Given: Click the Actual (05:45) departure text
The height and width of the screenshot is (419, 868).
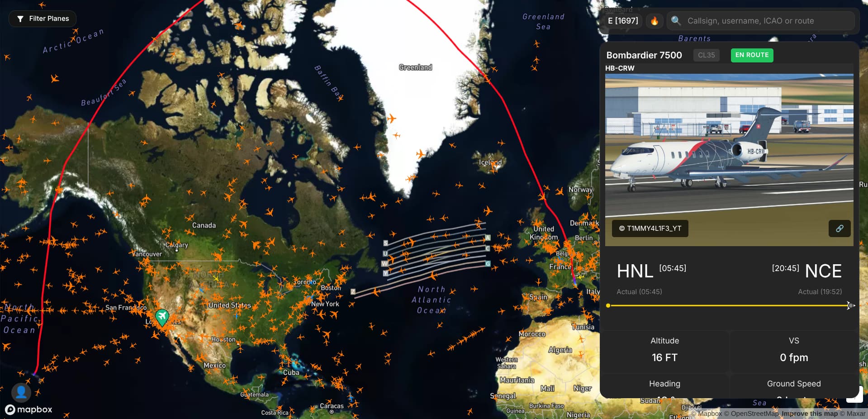Looking at the screenshot, I should click(x=639, y=292).
